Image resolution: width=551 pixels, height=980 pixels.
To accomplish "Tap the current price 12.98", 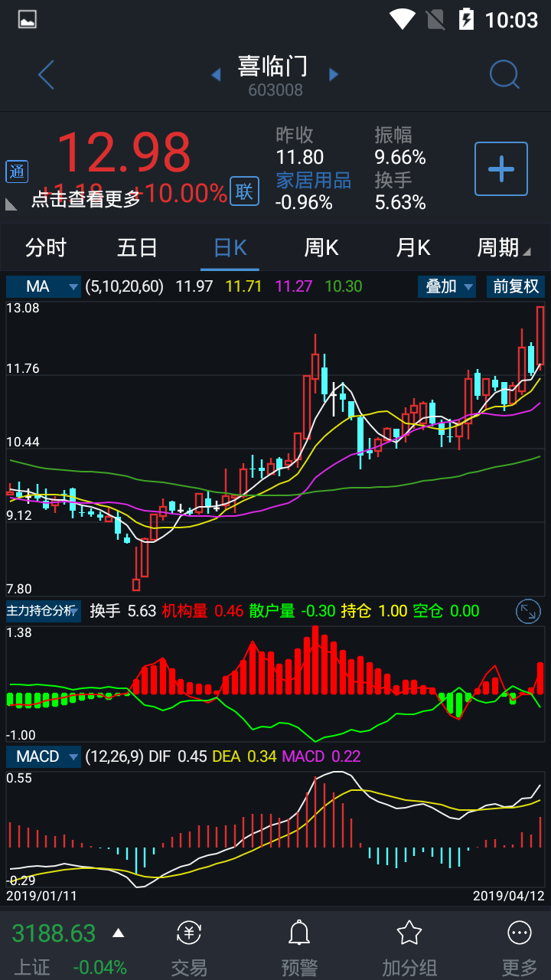I will pyautogui.click(x=123, y=152).
